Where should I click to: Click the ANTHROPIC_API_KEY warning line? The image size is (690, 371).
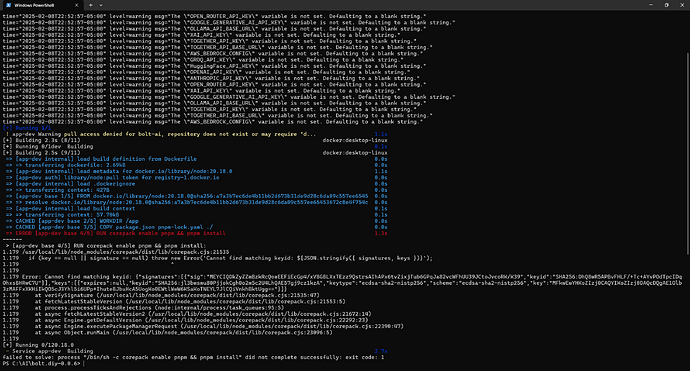coord(211,78)
